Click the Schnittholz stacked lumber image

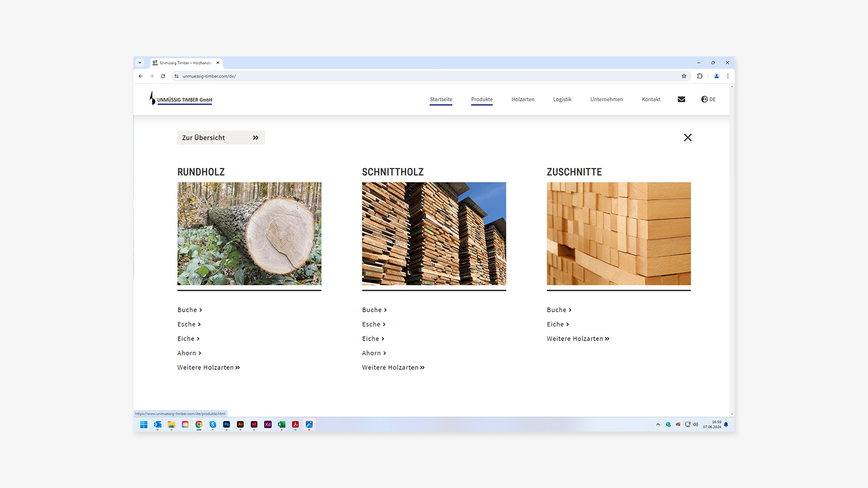pos(434,234)
